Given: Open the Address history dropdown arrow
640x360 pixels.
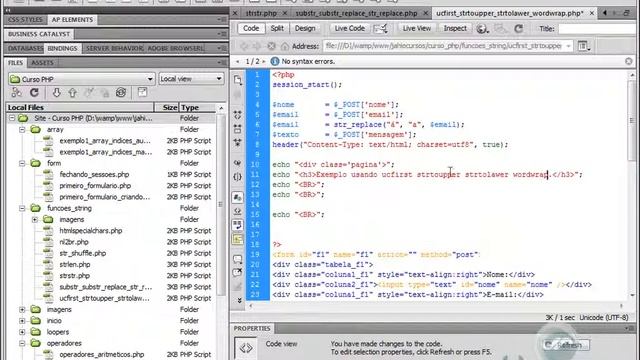Looking at the screenshot, I should point(568,46).
